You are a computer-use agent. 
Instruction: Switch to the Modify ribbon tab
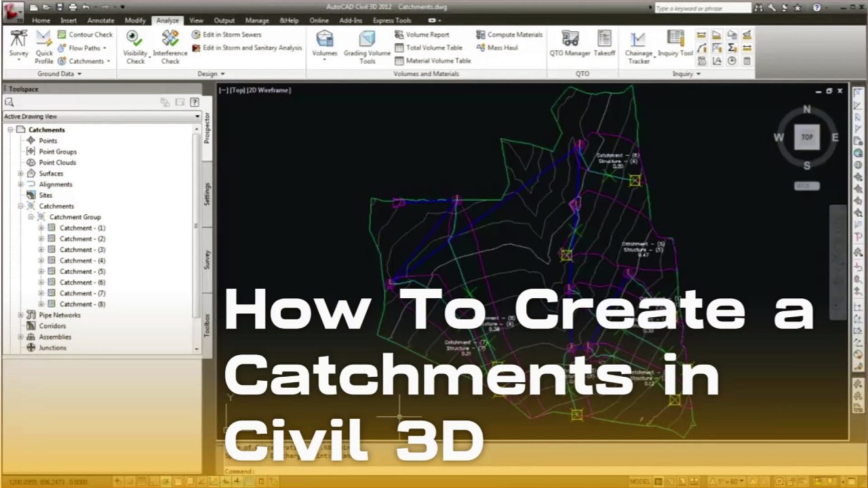point(135,21)
